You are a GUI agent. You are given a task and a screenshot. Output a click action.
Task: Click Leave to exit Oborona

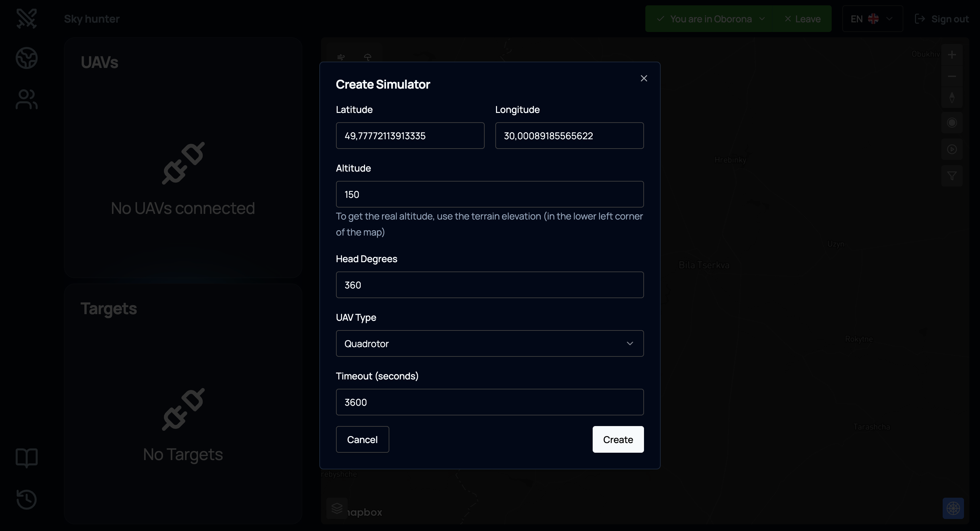803,19
